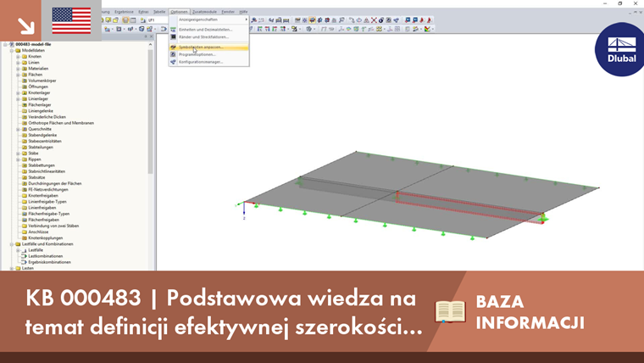Click the open-book Baza Informacji icon
Image resolution: width=644 pixels, height=363 pixels.
pos(450,311)
